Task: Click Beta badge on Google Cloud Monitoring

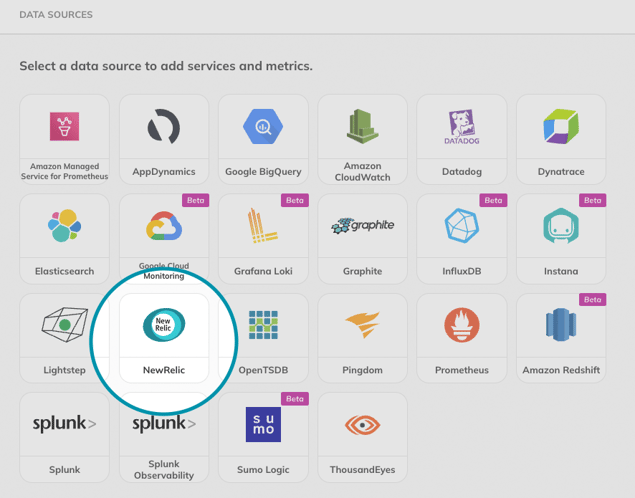Action: tap(196, 200)
